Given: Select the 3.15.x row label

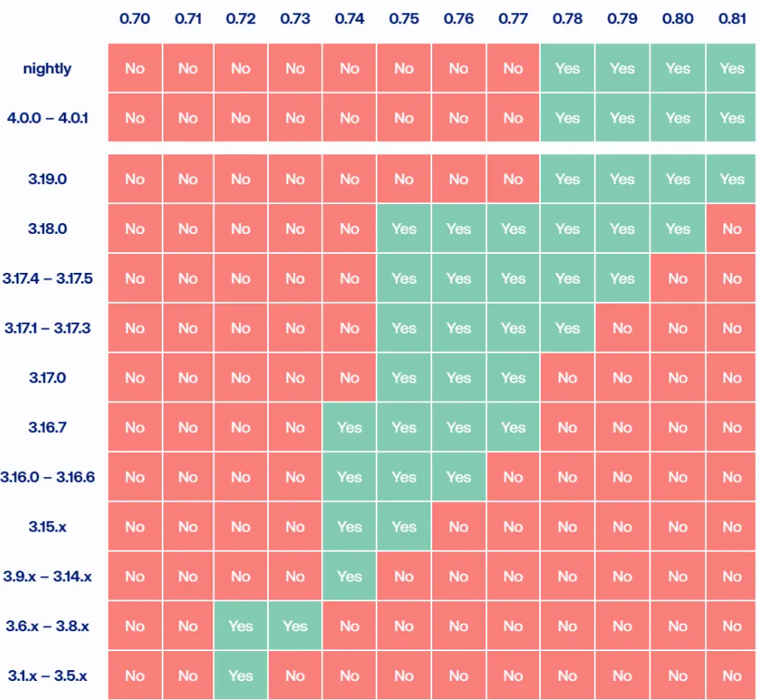Looking at the screenshot, I should pyautogui.click(x=47, y=527).
